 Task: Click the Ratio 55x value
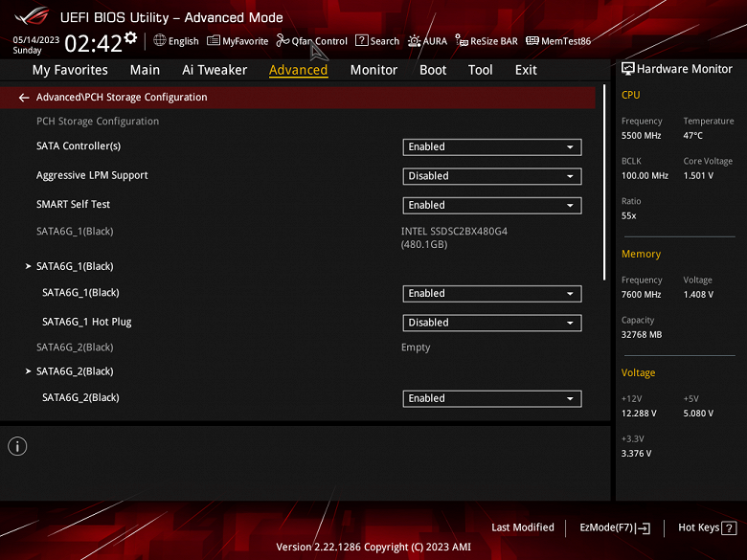[628, 216]
